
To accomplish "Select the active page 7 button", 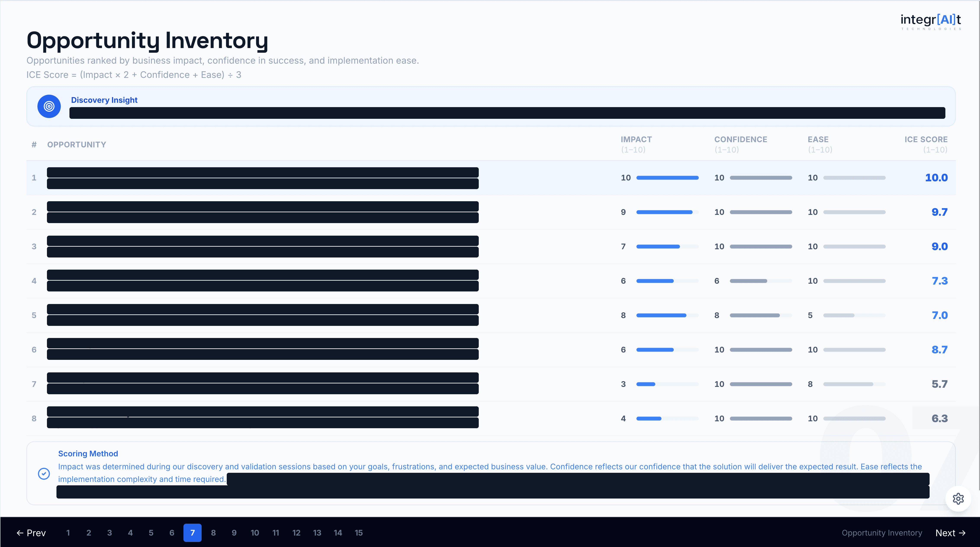I will pos(193,533).
